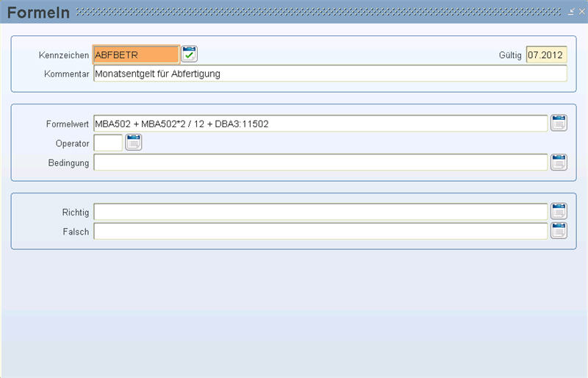This screenshot has height=378, width=588.
Task: Click the checkmark icon next to Kennzeichen
Action: pyautogui.click(x=190, y=54)
